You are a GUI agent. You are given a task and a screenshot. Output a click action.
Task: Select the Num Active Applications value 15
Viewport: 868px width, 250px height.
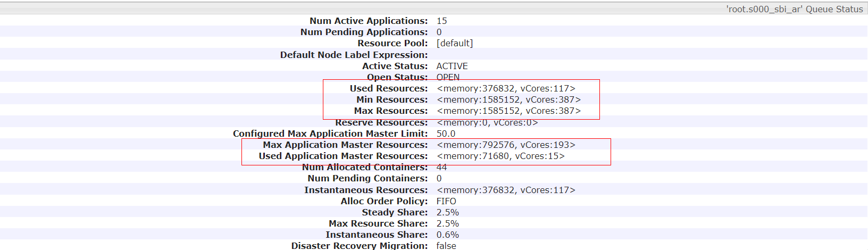click(x=441, y=21)
